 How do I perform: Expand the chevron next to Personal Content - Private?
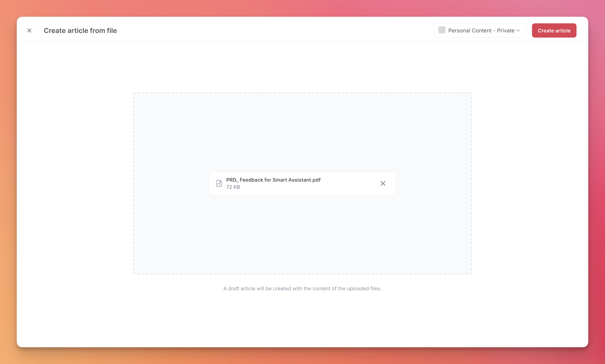point(518,31)
